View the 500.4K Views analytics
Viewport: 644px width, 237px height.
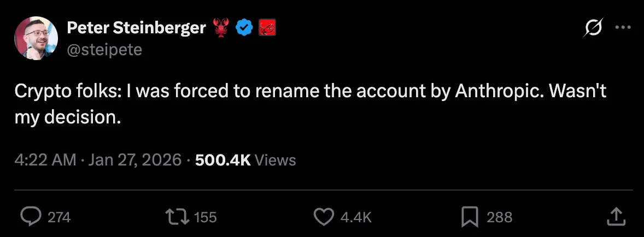pyautogui.click(x=245, y=160)
